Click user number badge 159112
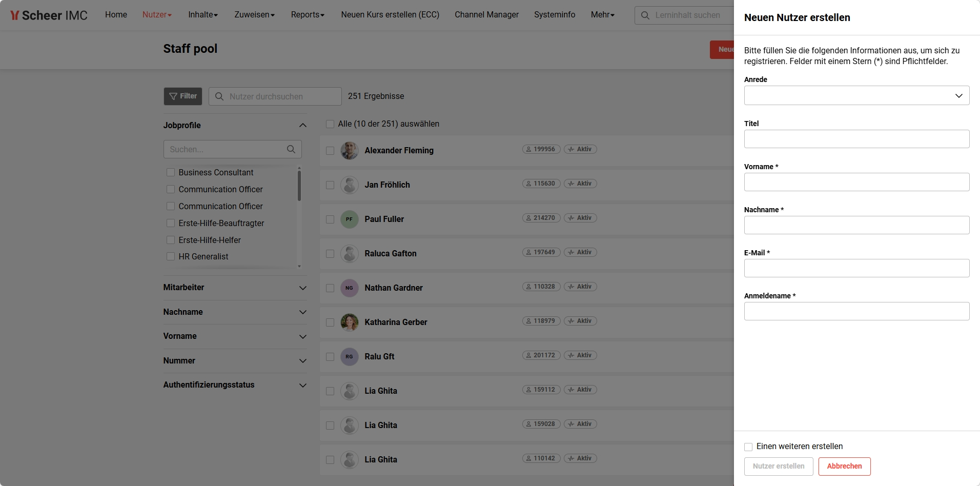This screenshot has width=980, height=486. point(541,390)
